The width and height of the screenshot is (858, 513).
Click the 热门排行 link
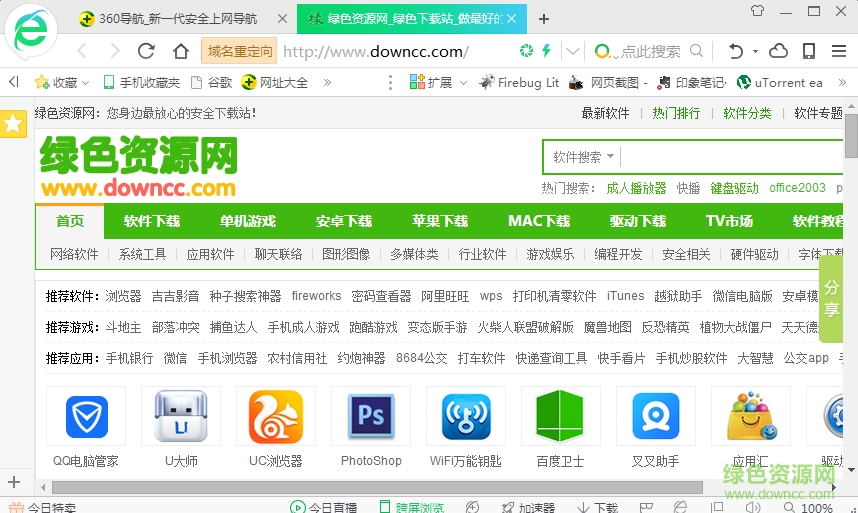point(676,113)
